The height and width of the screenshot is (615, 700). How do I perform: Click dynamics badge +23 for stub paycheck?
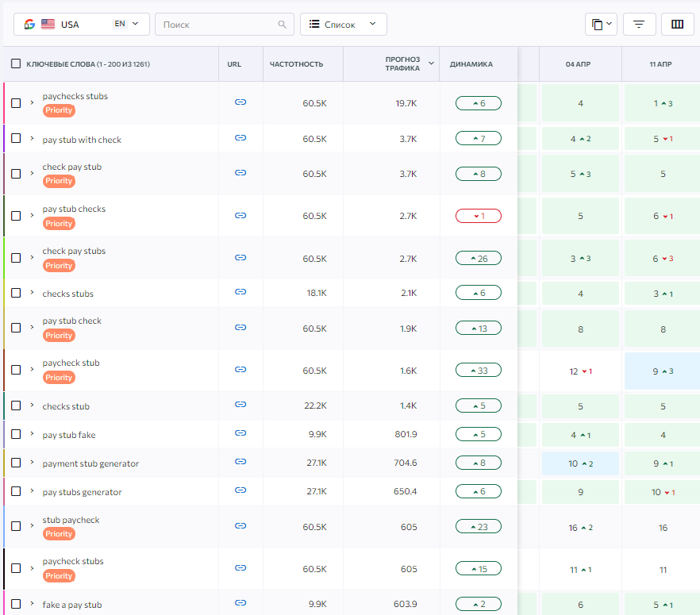point(478,527)
